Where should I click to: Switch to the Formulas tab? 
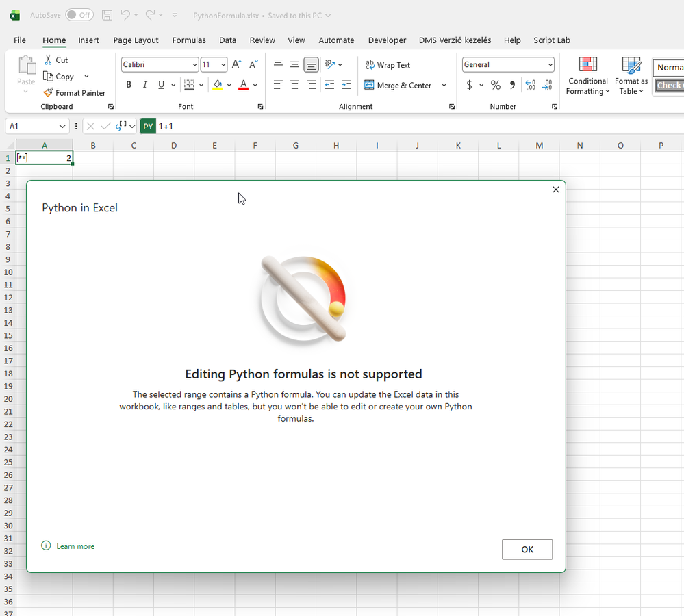pos(189,40)
